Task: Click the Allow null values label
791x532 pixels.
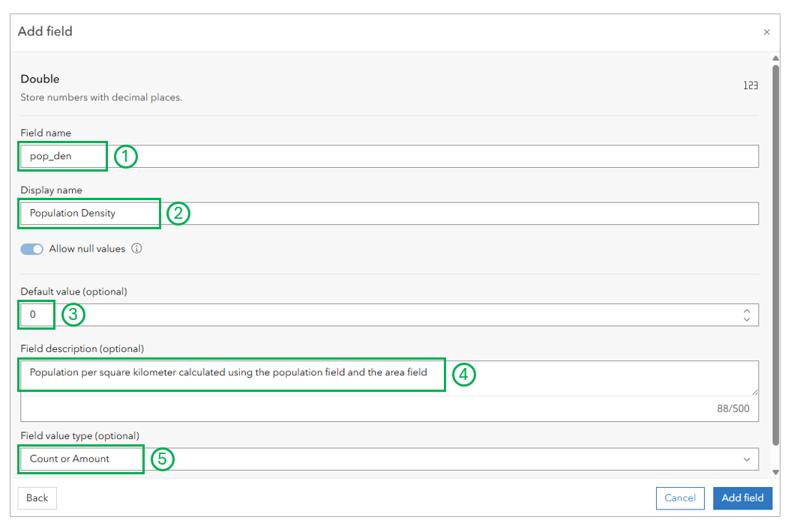Action: [87, 249]
